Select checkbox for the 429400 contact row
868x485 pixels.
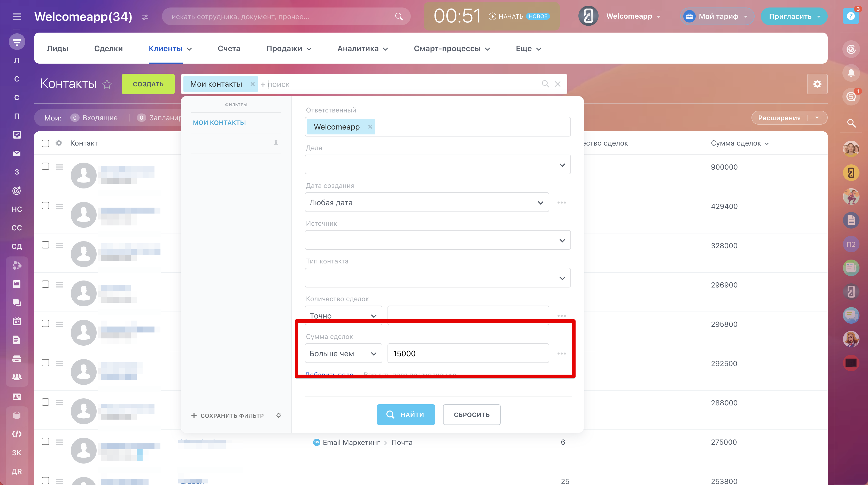point(45,206)
